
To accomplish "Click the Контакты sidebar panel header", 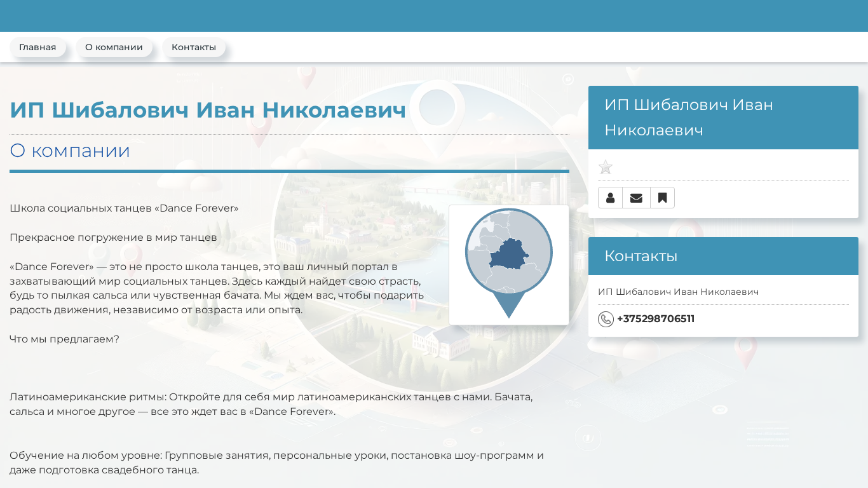I will (723, 256).
